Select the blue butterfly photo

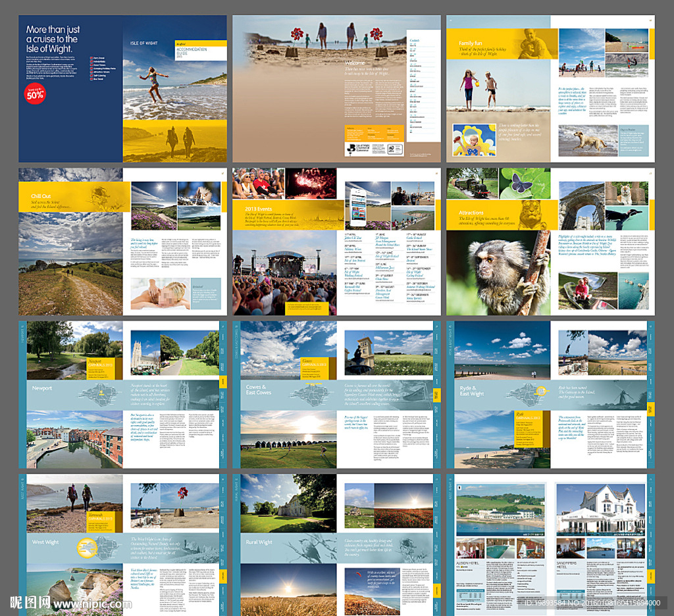[x=525, y=184]
